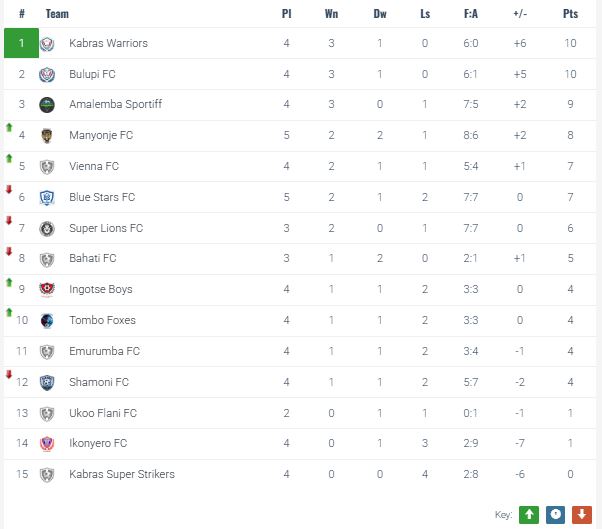The height and width of the screenshot is (529, 602).
Task: Click the highlighted green position 1 cell
Action: 21,43
